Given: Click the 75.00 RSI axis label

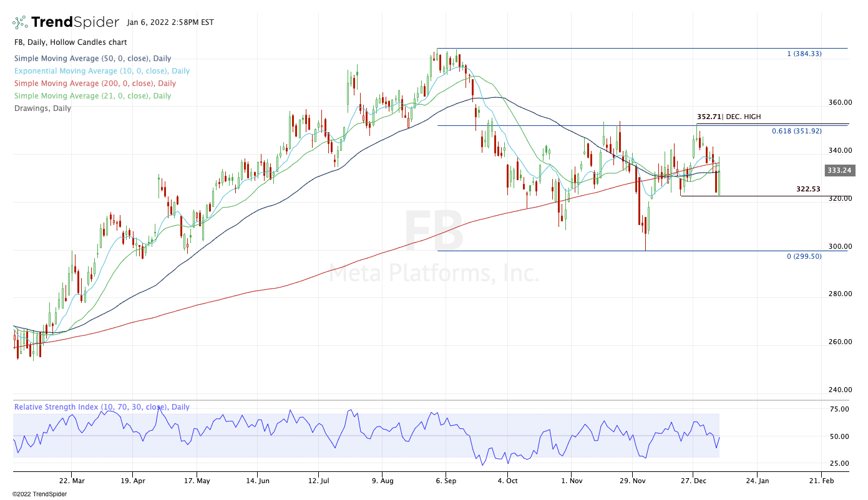Looking at the screenshot, I should [839, 409].
